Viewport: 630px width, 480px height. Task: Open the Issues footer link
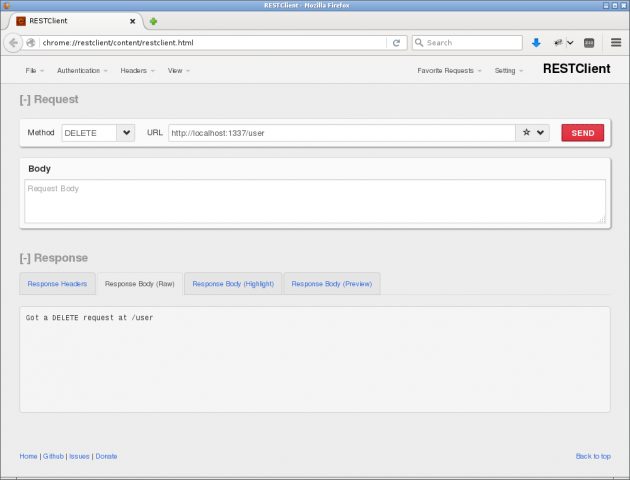[79, 456]
